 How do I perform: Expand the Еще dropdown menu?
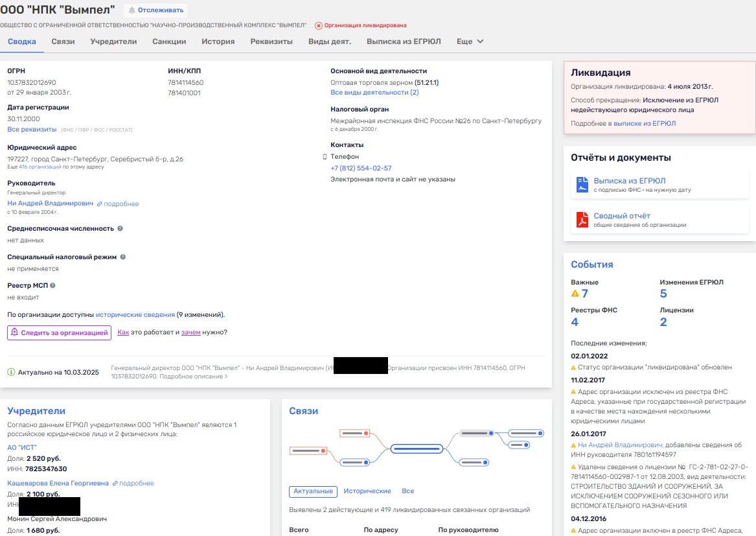[470, 41]
